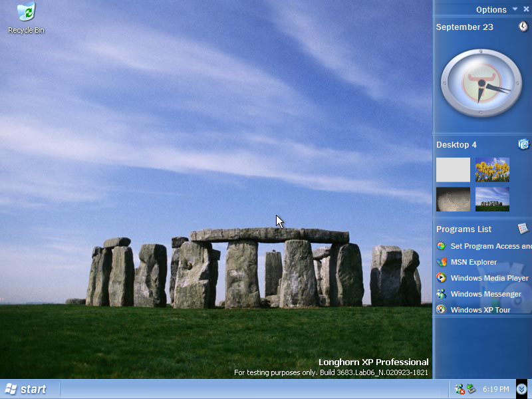Click the Programs List notepad icon
Screen dimensions: 532x399
click(523, 229)
